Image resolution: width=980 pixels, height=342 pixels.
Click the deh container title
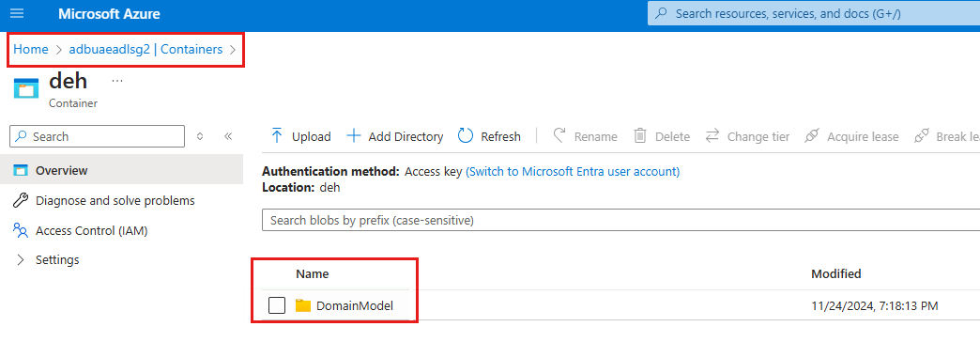point(69,81)
